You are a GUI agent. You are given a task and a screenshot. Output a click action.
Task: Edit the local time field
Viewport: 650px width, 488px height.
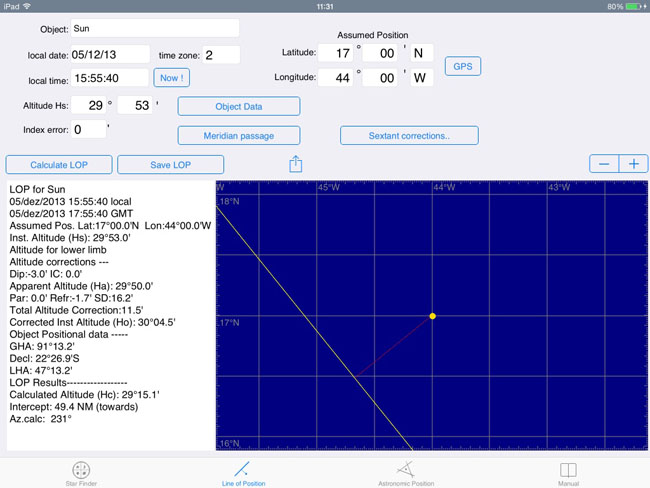pyautogui.click(x=109, y=78)
